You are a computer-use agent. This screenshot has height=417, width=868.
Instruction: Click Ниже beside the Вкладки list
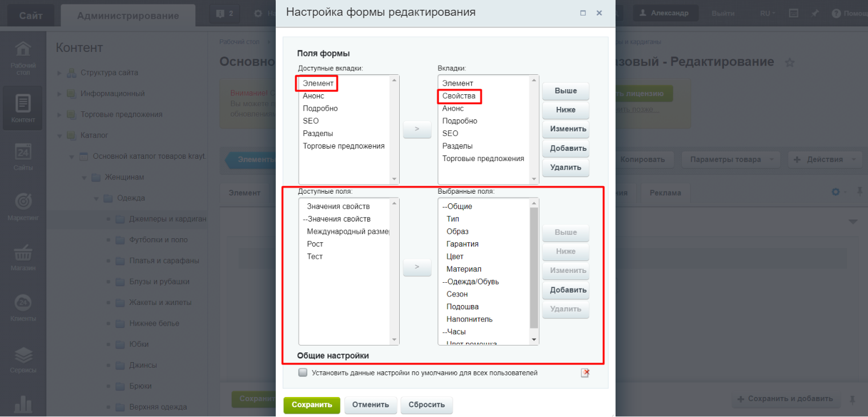pyautogui.click(x=566, y=110)
